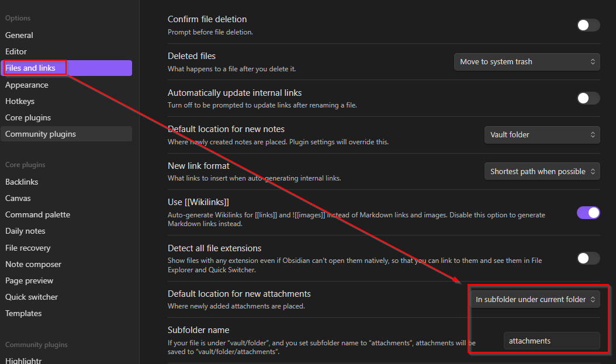Open the Hotkeys settings section
The height and width of the screenshot is (364, 616).
pos(20,102)
